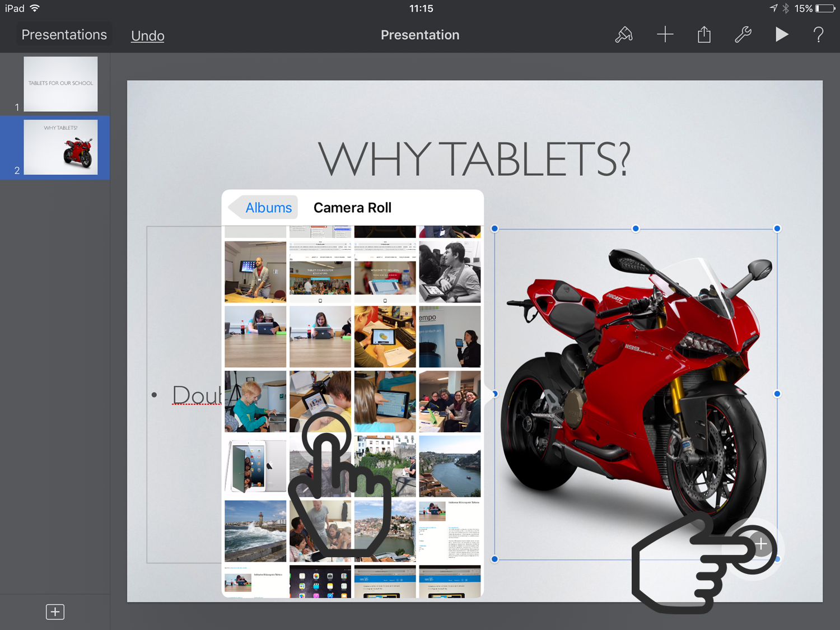Tap the WHY TABLETS? title text
The height and width of the screenshot is (630, 840).
(x=474, y=159)
